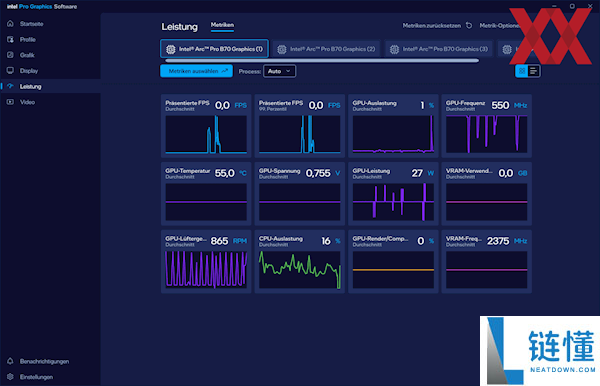Click the Leistung page heading

pyautogui.click(x=179, y=27)
